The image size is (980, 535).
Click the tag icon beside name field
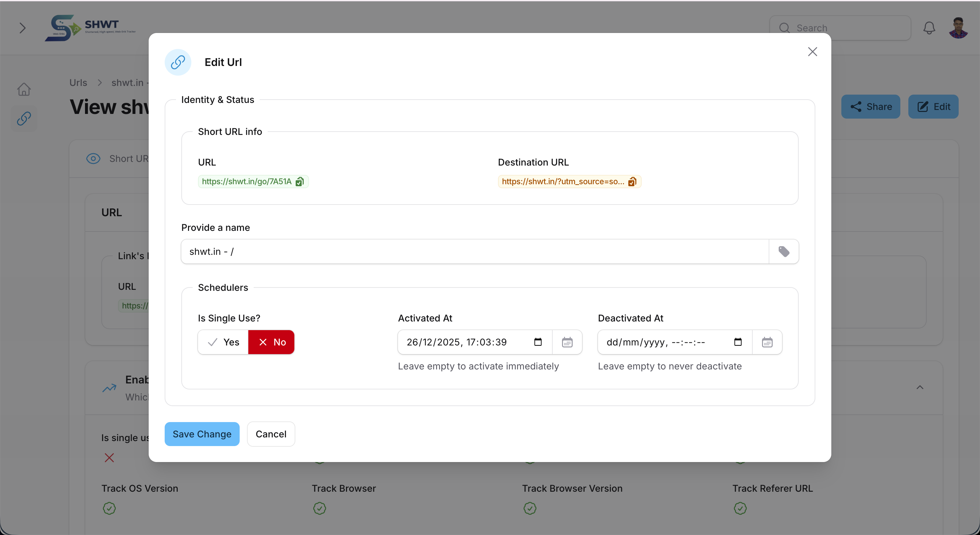click(x=783, y=251)
